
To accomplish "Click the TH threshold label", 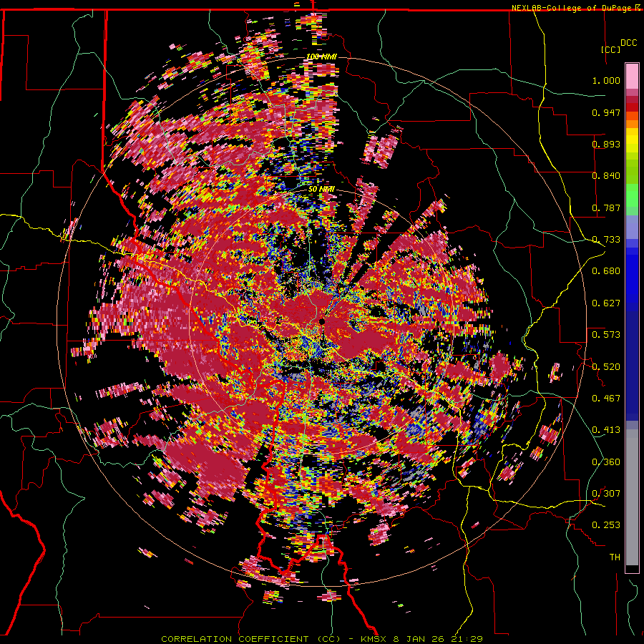I will [615, 557].
